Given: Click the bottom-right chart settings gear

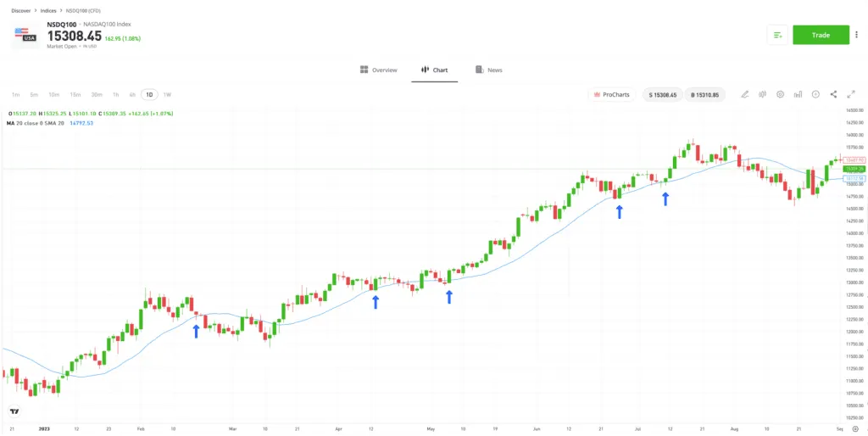Looking at the screenshot, I should point(855,429).
